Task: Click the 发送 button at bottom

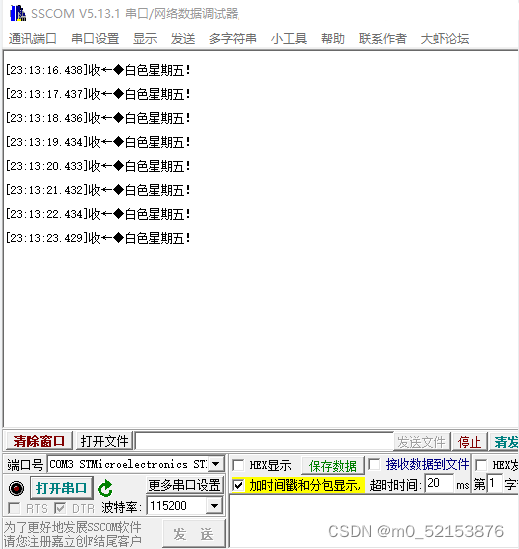Action: click(x=194, y=534)
